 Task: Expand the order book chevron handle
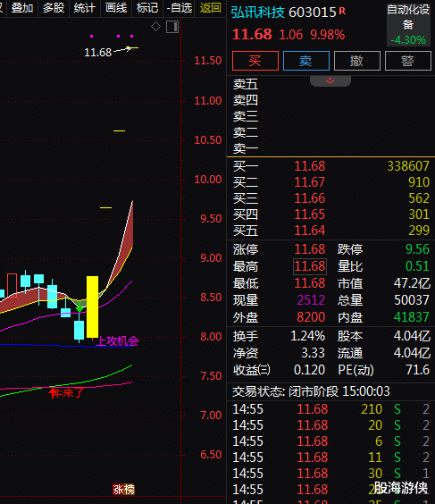click(x=330, y=81)
